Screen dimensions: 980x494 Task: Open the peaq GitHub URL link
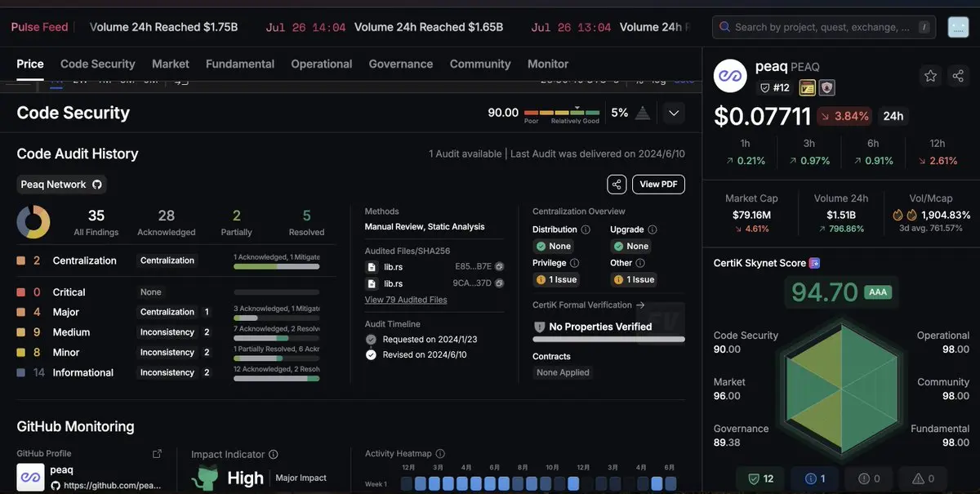[x=106, y=485]
